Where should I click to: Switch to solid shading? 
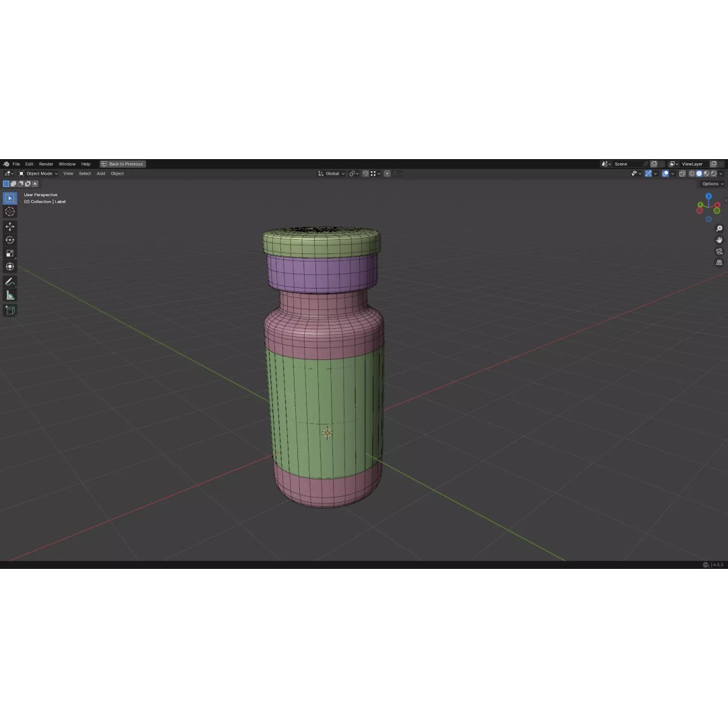(x=699, y=174)
